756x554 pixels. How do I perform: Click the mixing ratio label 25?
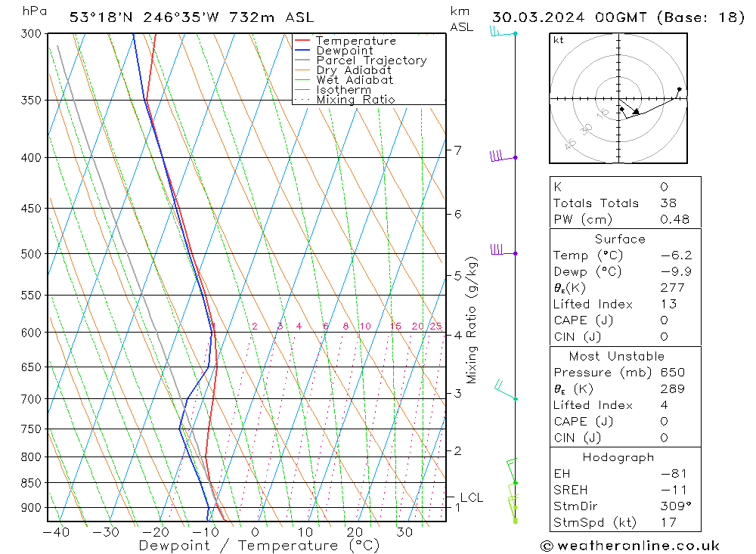(436, 327)
